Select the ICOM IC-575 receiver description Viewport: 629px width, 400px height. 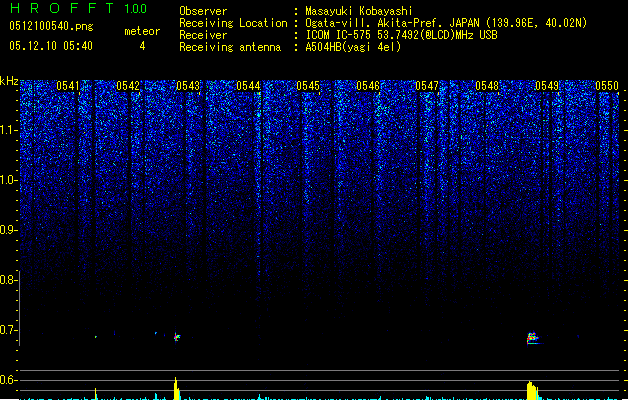tap(402, 35)
